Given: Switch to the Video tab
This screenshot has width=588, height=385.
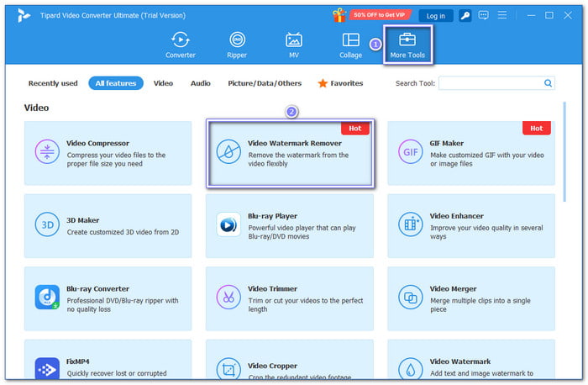Looking at the screenshot, I should (x=163, y=83).
